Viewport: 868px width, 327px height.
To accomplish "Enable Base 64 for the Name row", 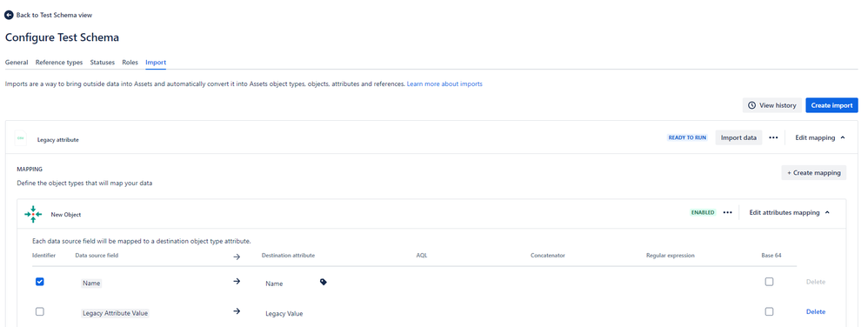I will point(769,282).
